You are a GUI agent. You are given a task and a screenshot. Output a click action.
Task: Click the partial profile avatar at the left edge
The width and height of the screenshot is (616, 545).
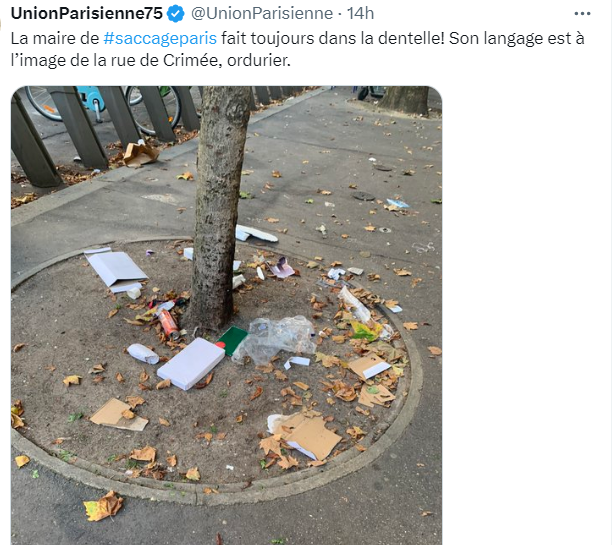[1, 24]
